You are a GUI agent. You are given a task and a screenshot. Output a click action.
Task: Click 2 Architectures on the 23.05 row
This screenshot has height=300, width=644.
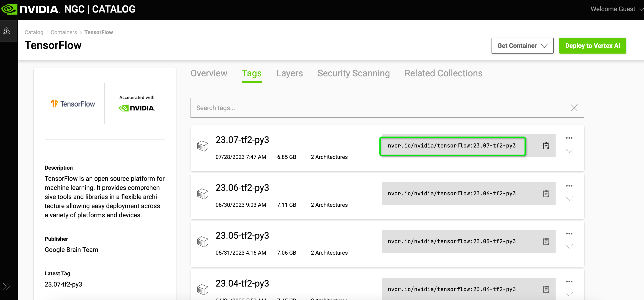click(x=329, y=253)
